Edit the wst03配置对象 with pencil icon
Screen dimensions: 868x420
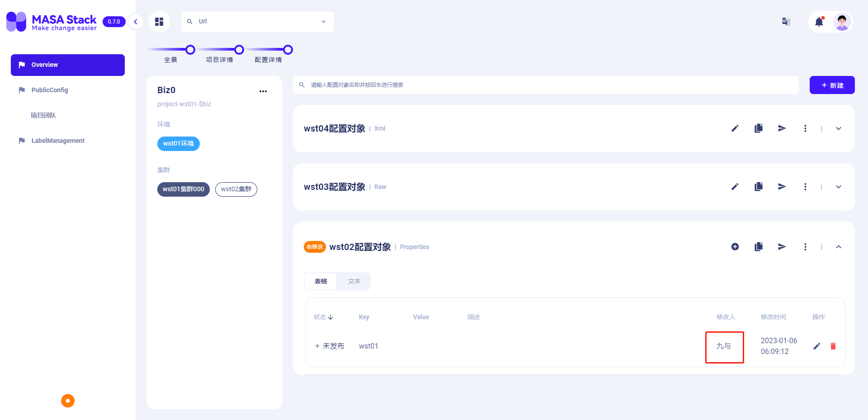735,187
